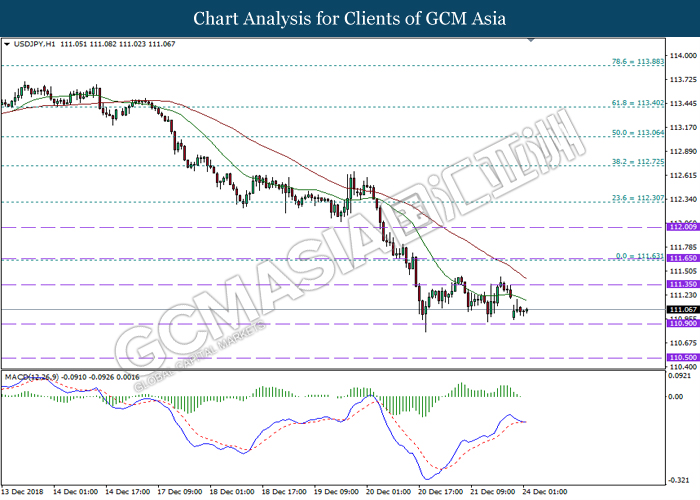Click the -0.321 MACD scale value

[679, 480]
